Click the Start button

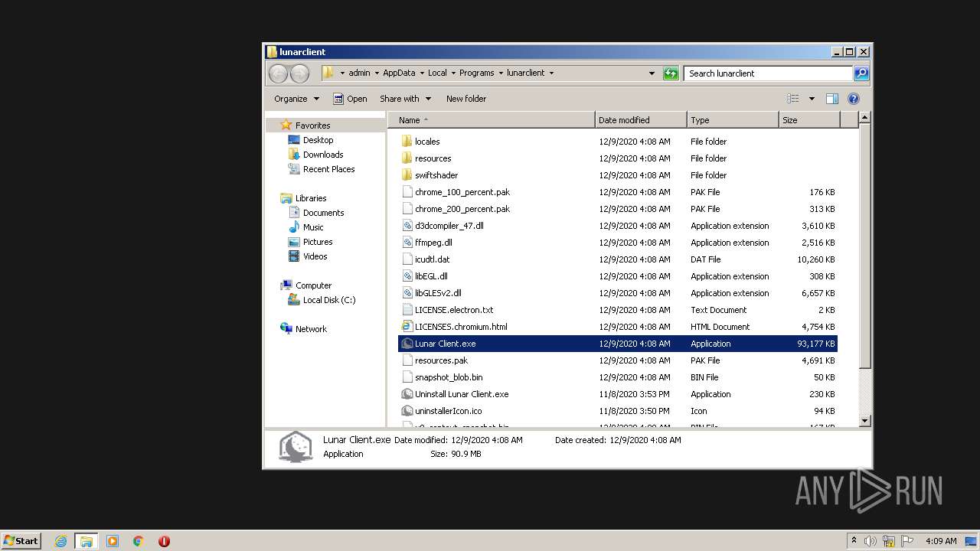point(21,541)
